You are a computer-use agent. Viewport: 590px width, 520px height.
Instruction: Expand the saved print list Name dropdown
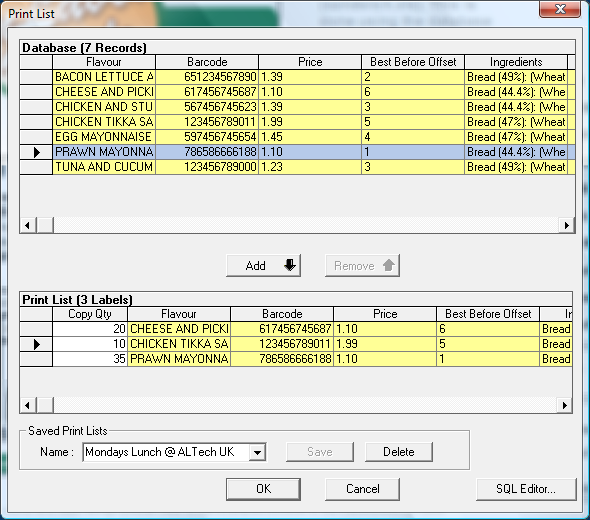(x=257, y=452)
